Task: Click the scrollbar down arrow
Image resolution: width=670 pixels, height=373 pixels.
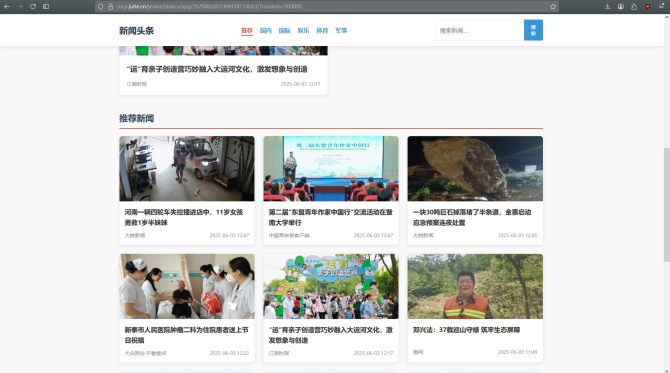Action: [667, 370]
